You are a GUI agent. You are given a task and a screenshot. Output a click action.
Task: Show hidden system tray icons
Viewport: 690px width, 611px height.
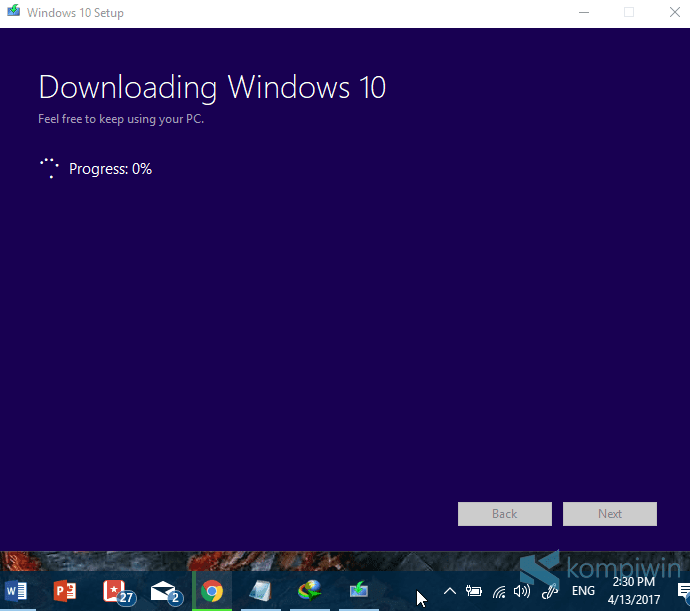(450, 591)
